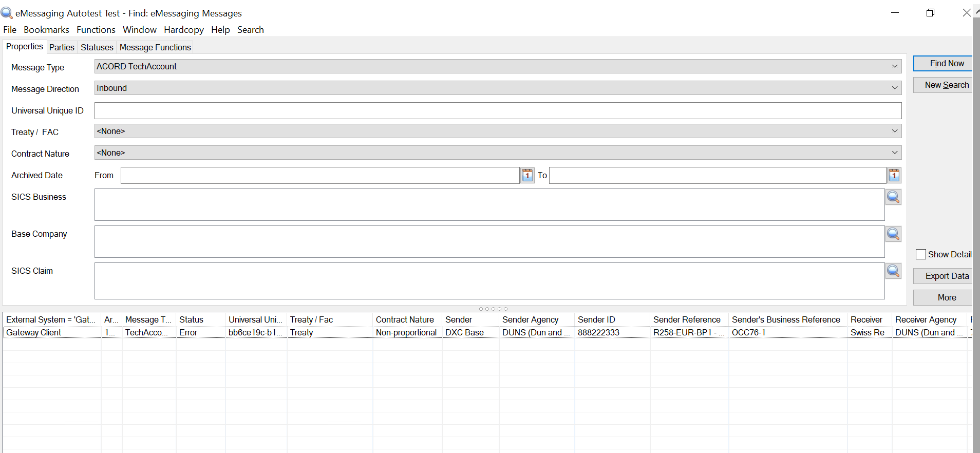Click the pane splitter dots above results

(x=493, y=309)
